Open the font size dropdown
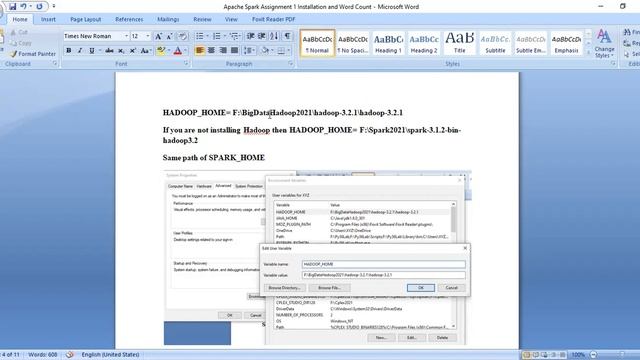The width and height of the screenshot is (640, 360). pyautogui.click(x=148, y=36)
